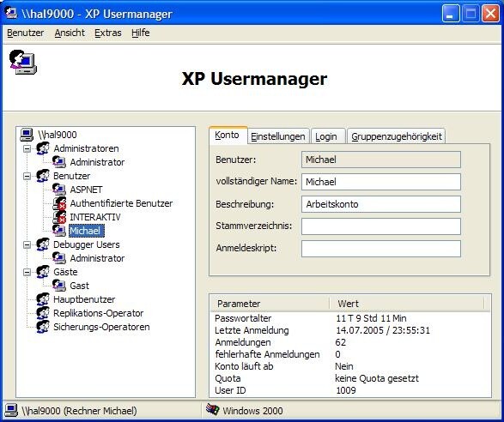
Task: Select Replikations-Operator group label
Action: 99,313
